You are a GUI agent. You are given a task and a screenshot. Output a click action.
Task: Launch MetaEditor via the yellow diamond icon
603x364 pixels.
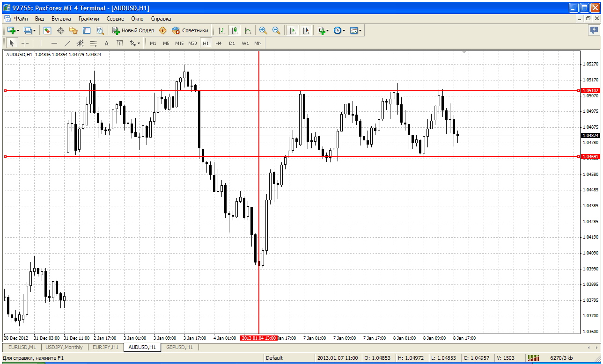click(x=162, y=30)
